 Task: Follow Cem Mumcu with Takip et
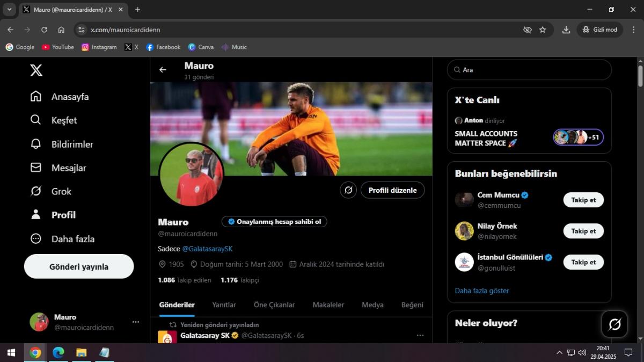583,200
